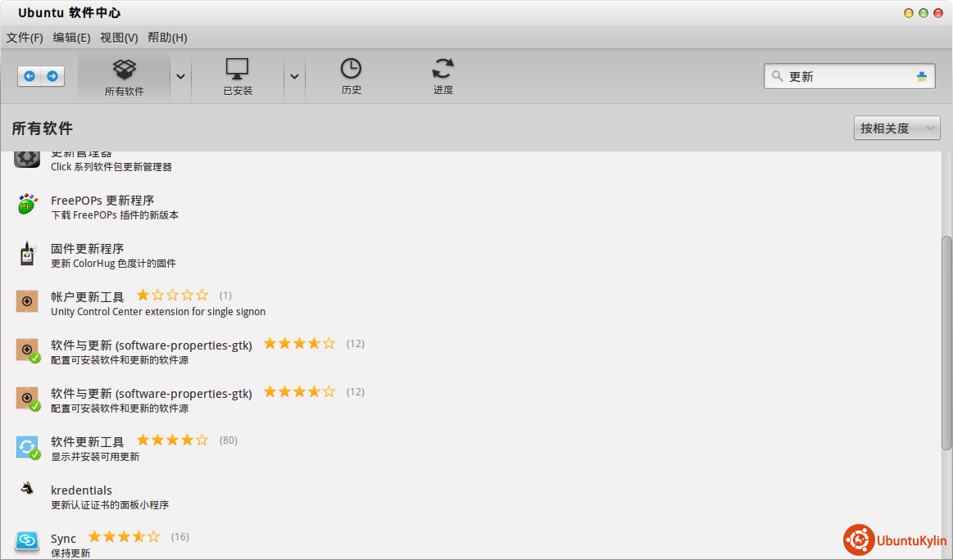
Task: Open the 文件(F) menu
Action: coord(25,38)
